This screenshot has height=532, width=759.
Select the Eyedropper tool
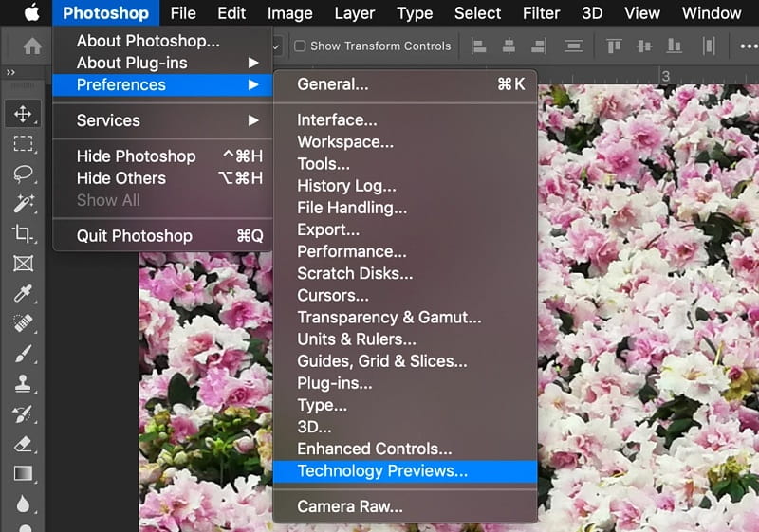(23, 294)
